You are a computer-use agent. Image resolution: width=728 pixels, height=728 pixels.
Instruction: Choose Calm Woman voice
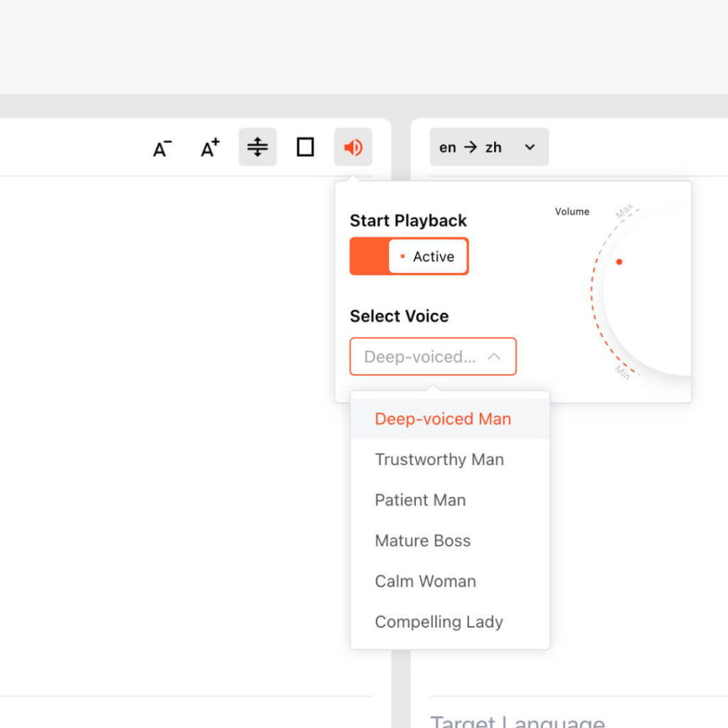(425, 581)
